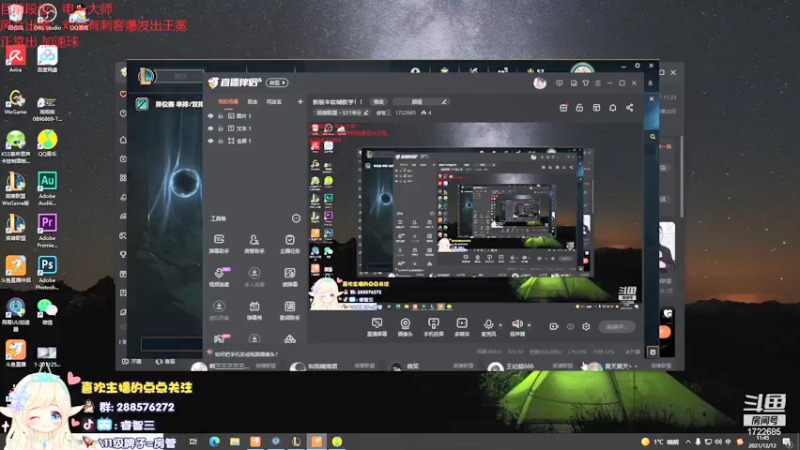Open the 房管助手 tool icon

254,243
